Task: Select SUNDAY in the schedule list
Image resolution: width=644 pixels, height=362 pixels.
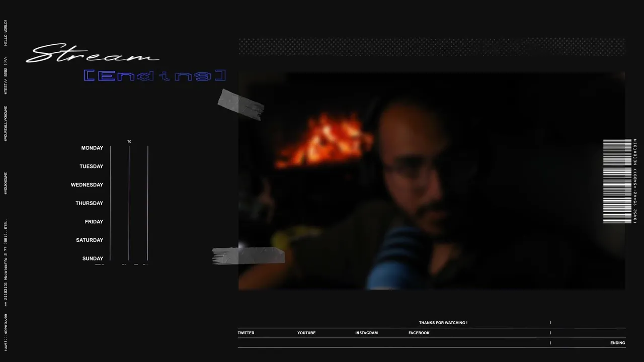Action: click(93, 258)
